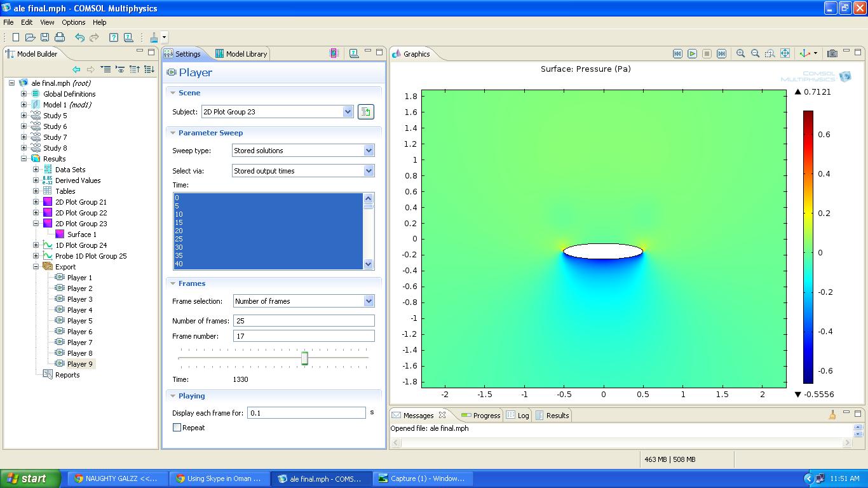Click the Undo arrow icon
This screenshot has height=488, width=868.
point(79,37)
